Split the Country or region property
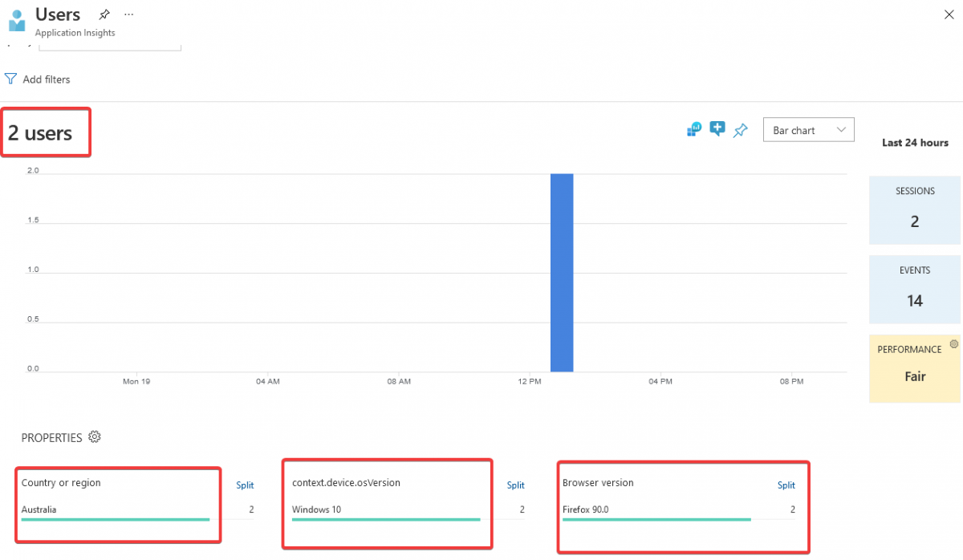This screenshot has width=963, height=560. 244,485
